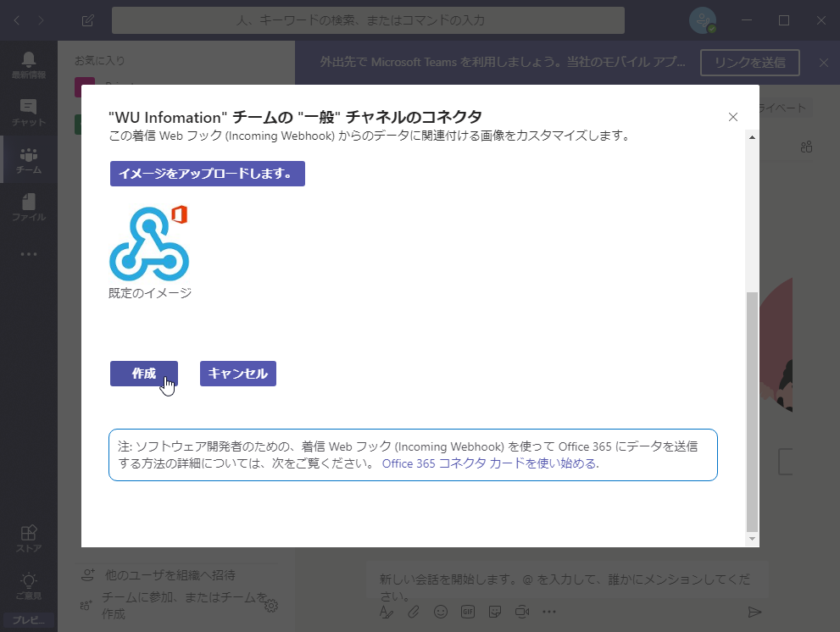Image resolution: width=840 pixels, height=632 pixels.
Task: Click the new conversation message box
Action: pyautogui.click(x=567, y=580)
